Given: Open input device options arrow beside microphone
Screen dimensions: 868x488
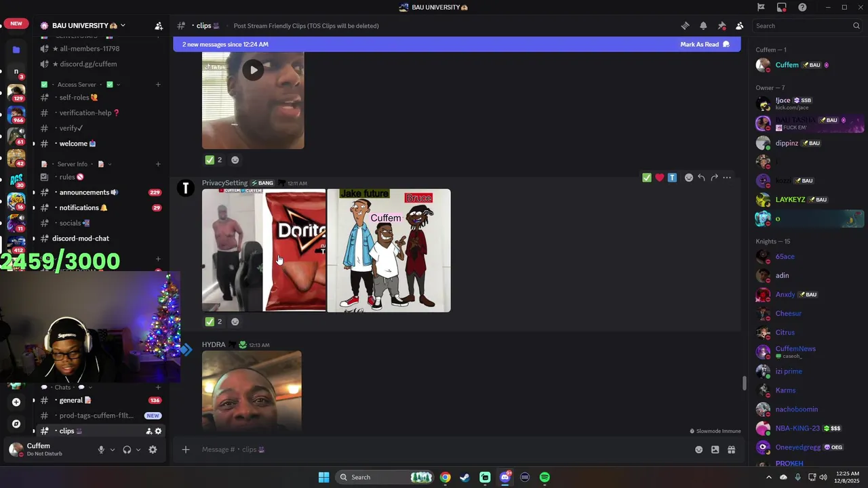Looking at the screenshot, I should coord(113,449).
